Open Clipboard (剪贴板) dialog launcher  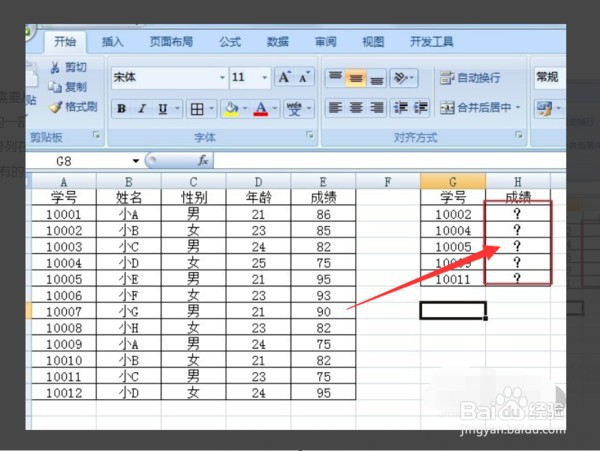(x=96, y=135)
